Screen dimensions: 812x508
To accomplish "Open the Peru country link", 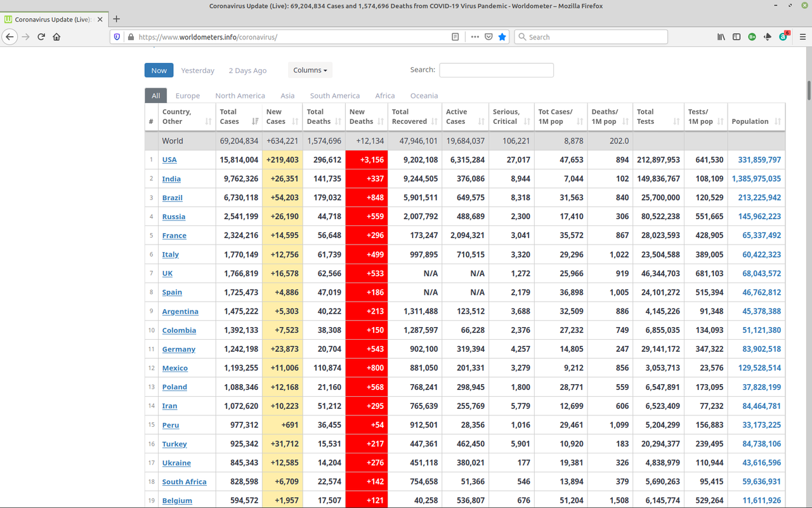I will pos(171,425).
